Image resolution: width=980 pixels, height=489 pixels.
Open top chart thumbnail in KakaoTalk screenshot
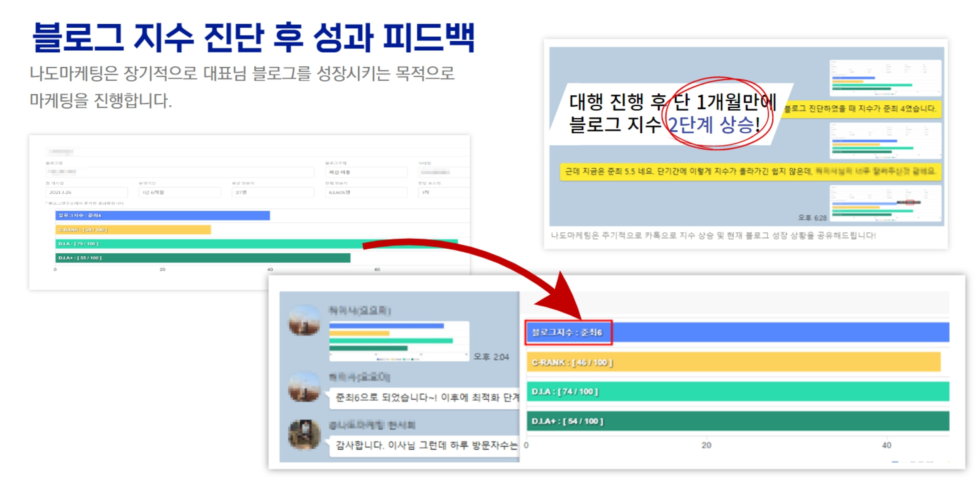(x=885, y=78)
